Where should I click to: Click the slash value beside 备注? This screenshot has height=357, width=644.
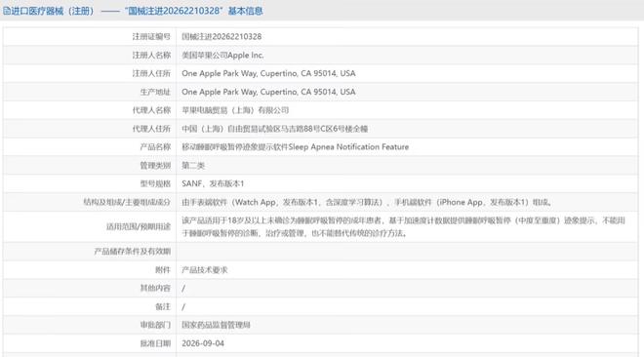(x=183, y=306)
